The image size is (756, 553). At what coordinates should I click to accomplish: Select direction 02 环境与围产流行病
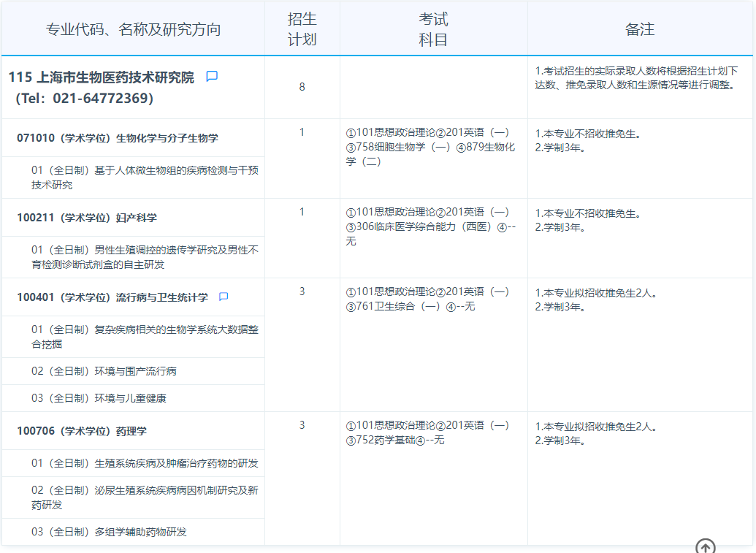coord(104,371)
